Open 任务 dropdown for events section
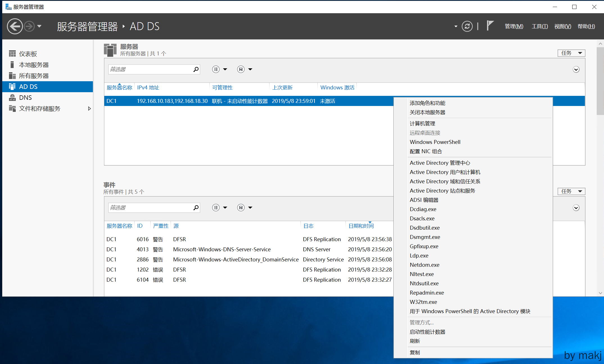 point(571,191)
